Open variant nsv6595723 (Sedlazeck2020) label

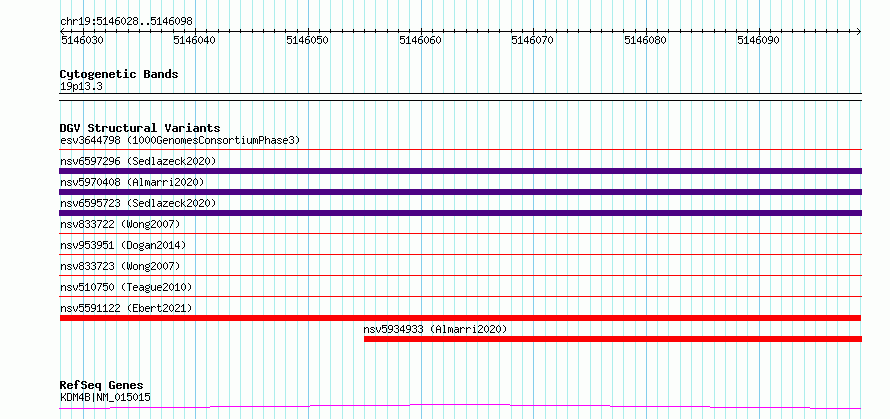tap(138, 203)
